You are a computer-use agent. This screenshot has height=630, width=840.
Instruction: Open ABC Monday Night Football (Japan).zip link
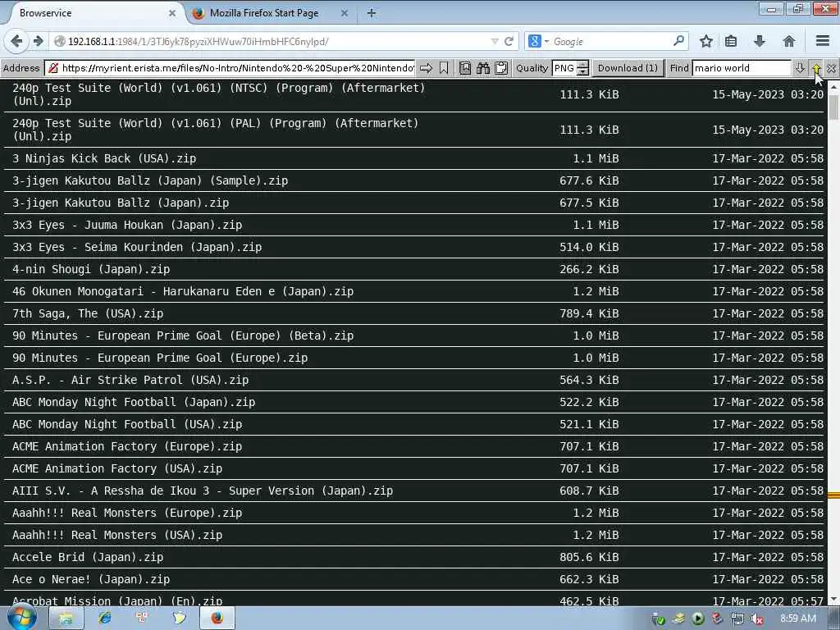pos(134,402)
